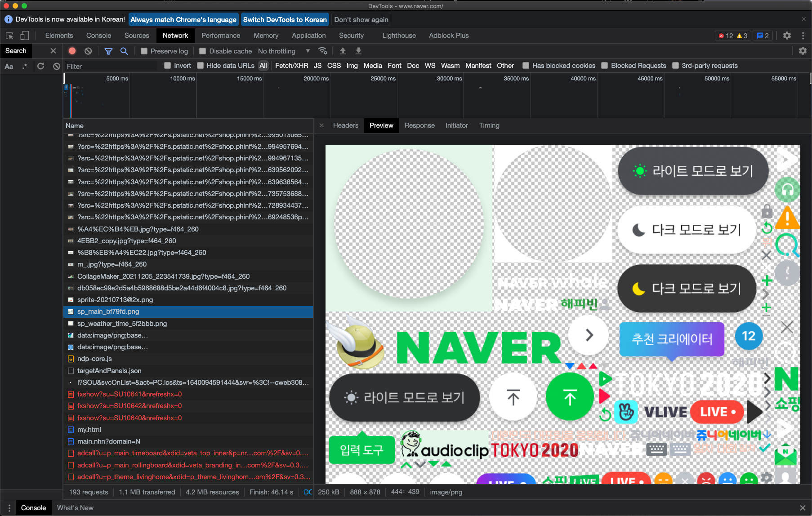
Task: Switch to the Elements tab
Action: (59, 36)
